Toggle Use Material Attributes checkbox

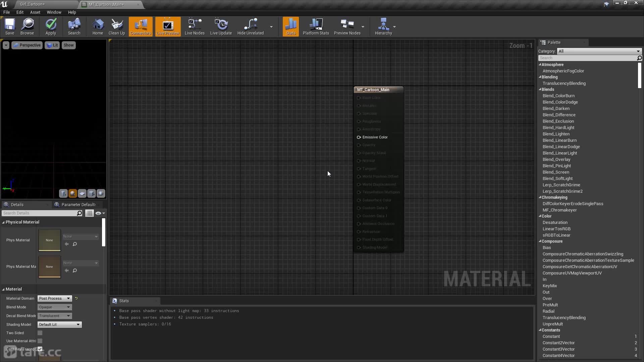[40, 341]
